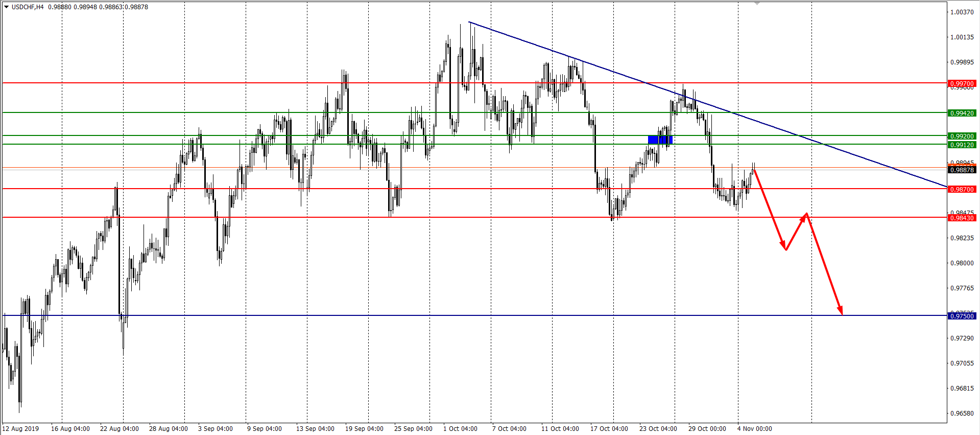Select the right blue rectangle on the chart
Viewport: 980px width, 435px height.
(x=666, y=140)
